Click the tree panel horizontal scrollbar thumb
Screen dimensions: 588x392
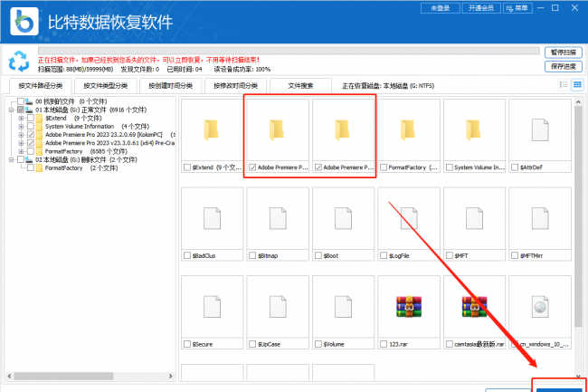tap(63, 376)
